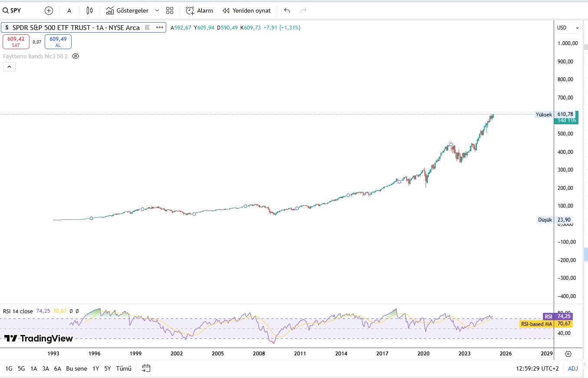
Task: Click the circle marker at the 2022 price peak
Action: (x=451, y=144)
